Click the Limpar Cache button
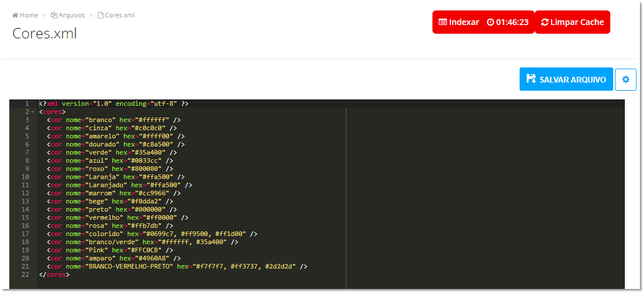The width and height of the screenshot is (644, 293). coord(573,22)
